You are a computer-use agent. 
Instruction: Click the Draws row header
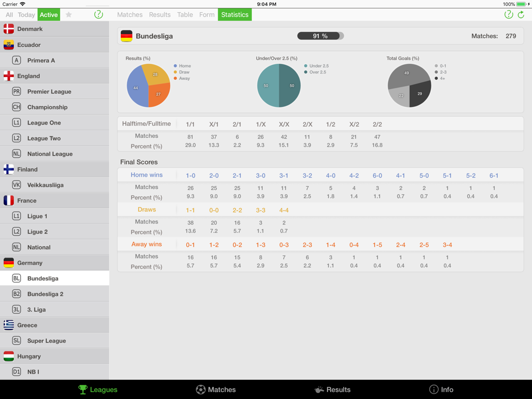[x=147, y=209]
